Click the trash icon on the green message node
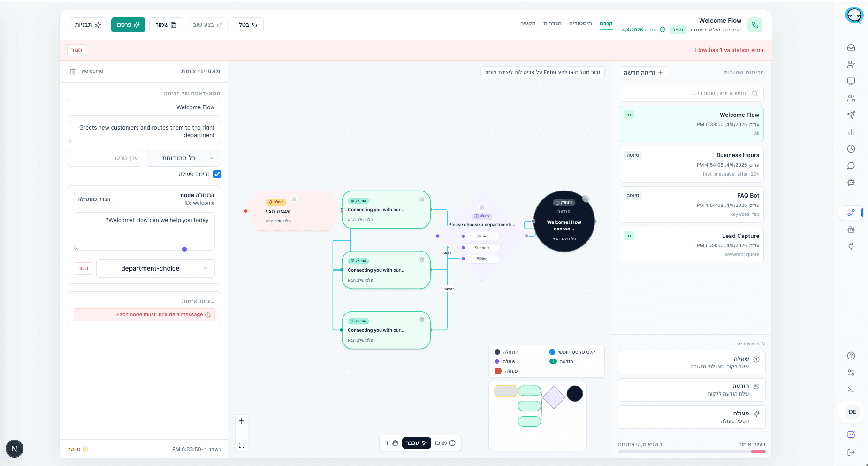 point(422,199)
